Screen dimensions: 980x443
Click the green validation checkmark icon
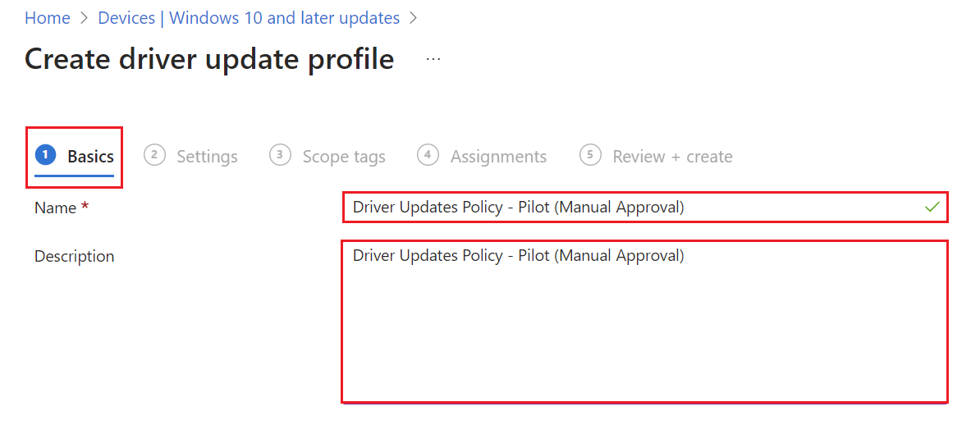(x=932, y=208)
